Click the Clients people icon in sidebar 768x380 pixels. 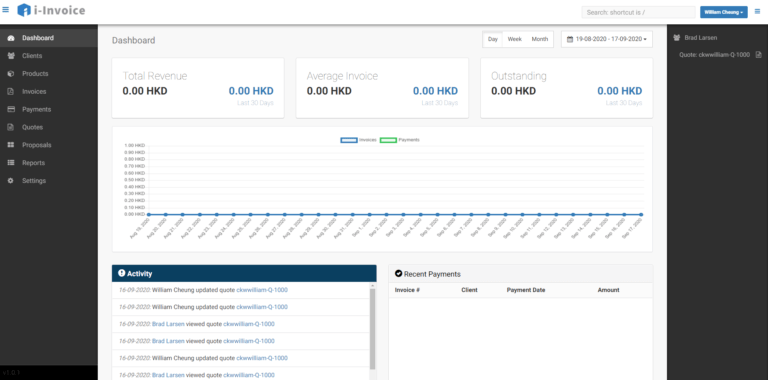pyautogui.click(x=11, y=56)
